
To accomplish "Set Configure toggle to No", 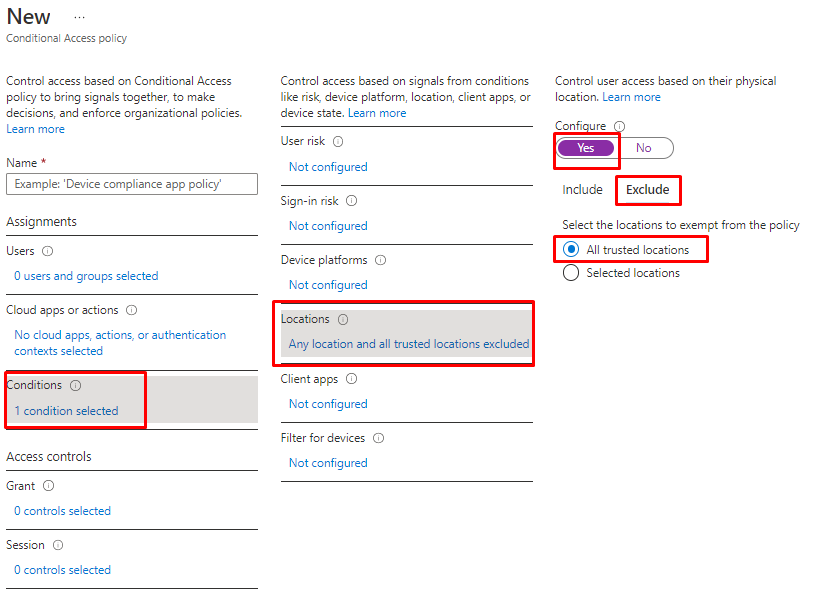I will pyautogui.click(x=643, y=148).
